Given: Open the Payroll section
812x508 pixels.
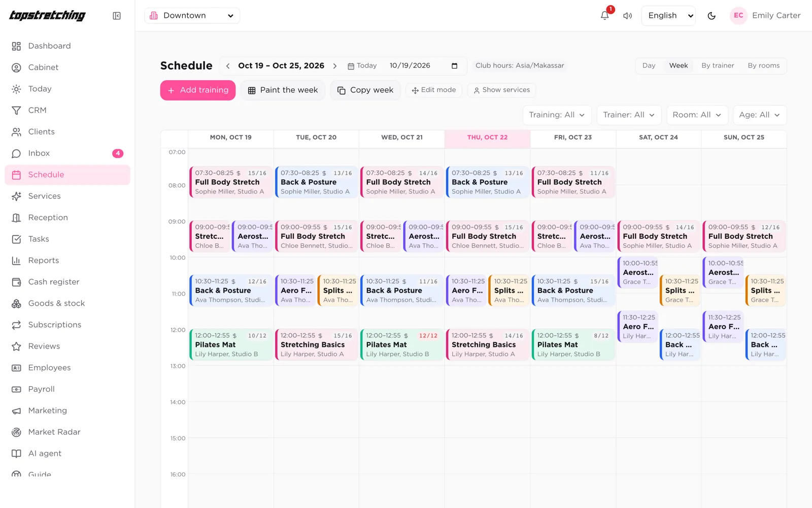Looking at the screenshot, I should [x=67, y=389].
